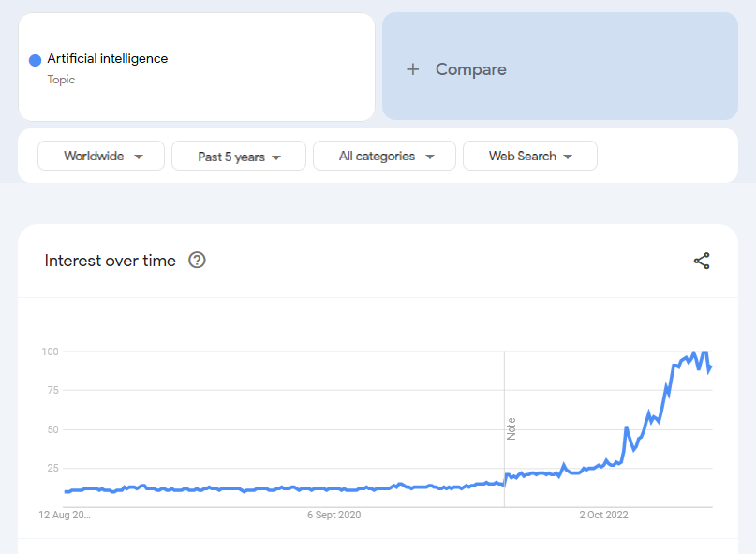Expand the Web Search type dropdown
Screen dimensions: 756x554
point(530,157)
